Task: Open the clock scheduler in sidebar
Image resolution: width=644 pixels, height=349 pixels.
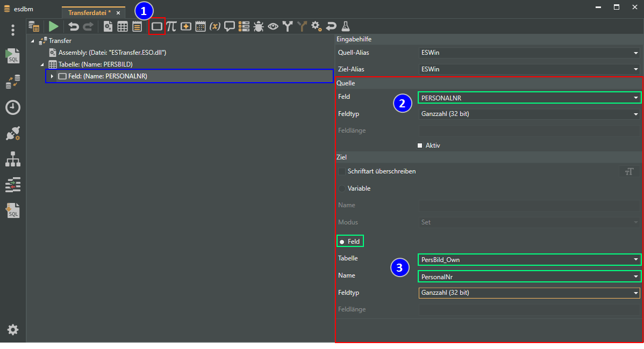Action: [x=13, y=107]
